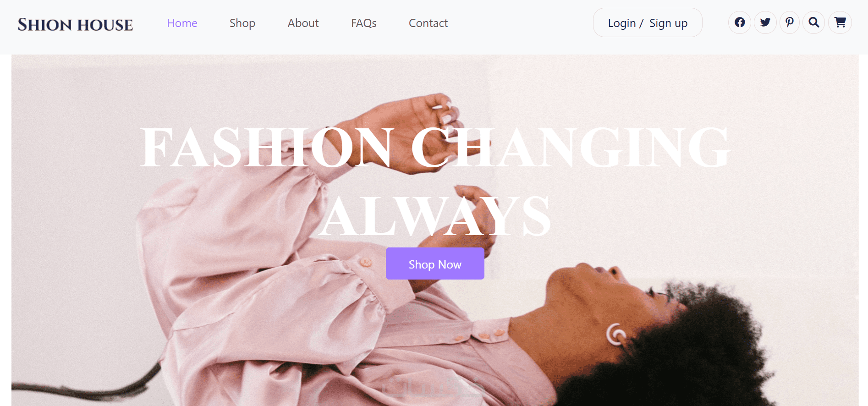
Task: Open the About page link
Action: coord(303,23)
